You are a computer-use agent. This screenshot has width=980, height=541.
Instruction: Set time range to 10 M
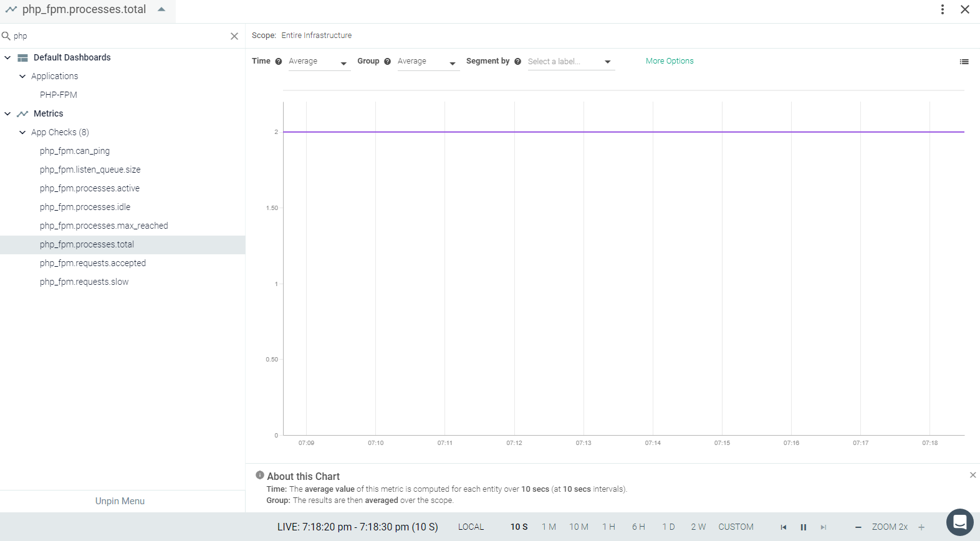(579, 527)
